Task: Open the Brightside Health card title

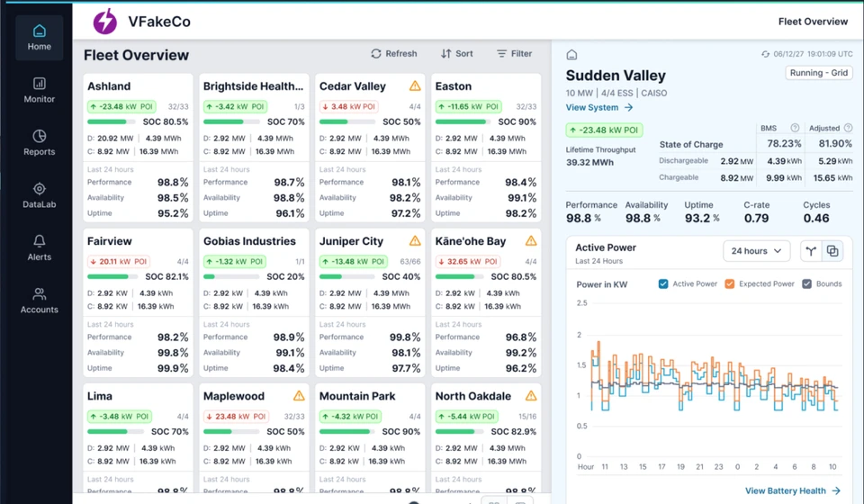Action: point(254,85)
